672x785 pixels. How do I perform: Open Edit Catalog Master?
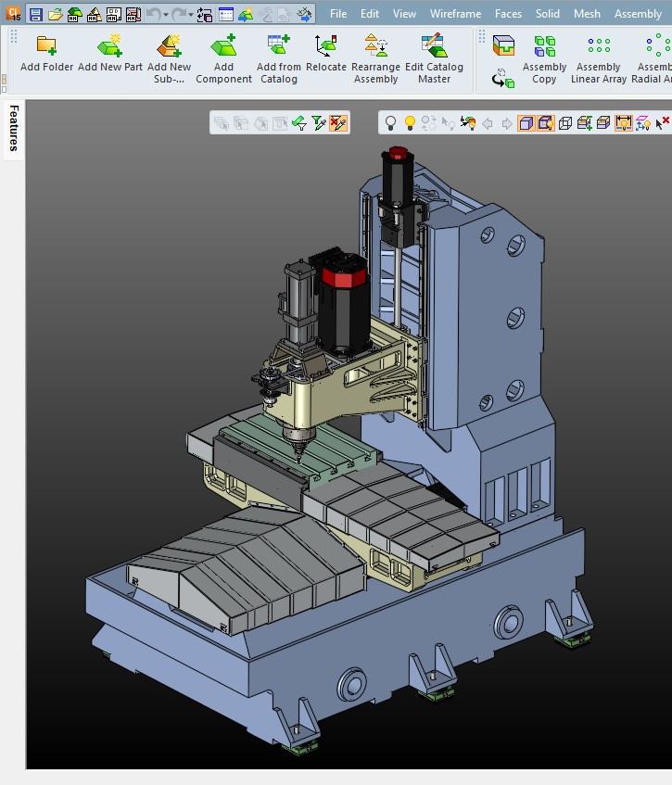click(x=434, y=46)
